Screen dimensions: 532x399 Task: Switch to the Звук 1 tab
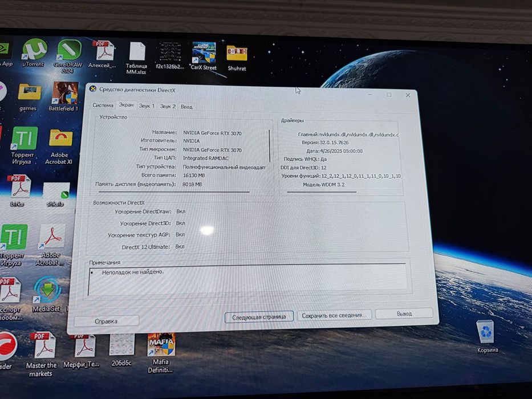coord(147,106)
